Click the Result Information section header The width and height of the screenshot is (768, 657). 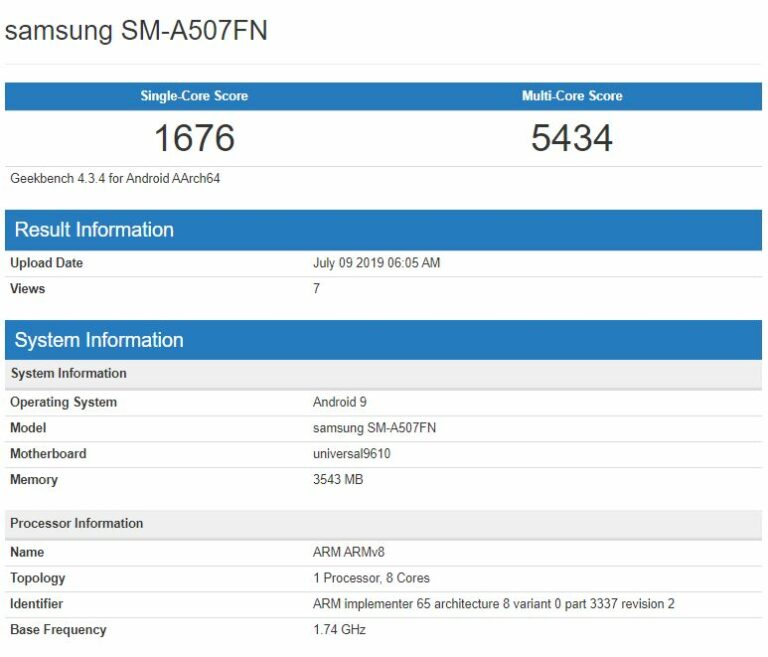pos(94,230)
